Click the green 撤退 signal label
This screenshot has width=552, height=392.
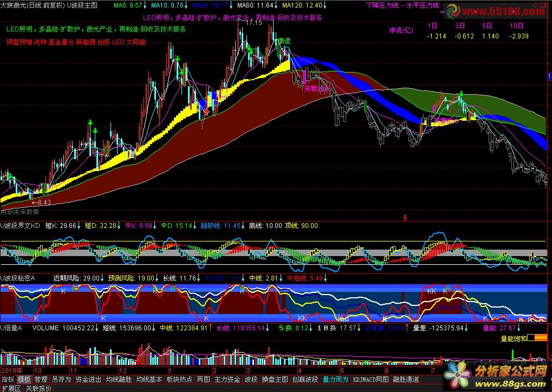(x=284, y=41)
